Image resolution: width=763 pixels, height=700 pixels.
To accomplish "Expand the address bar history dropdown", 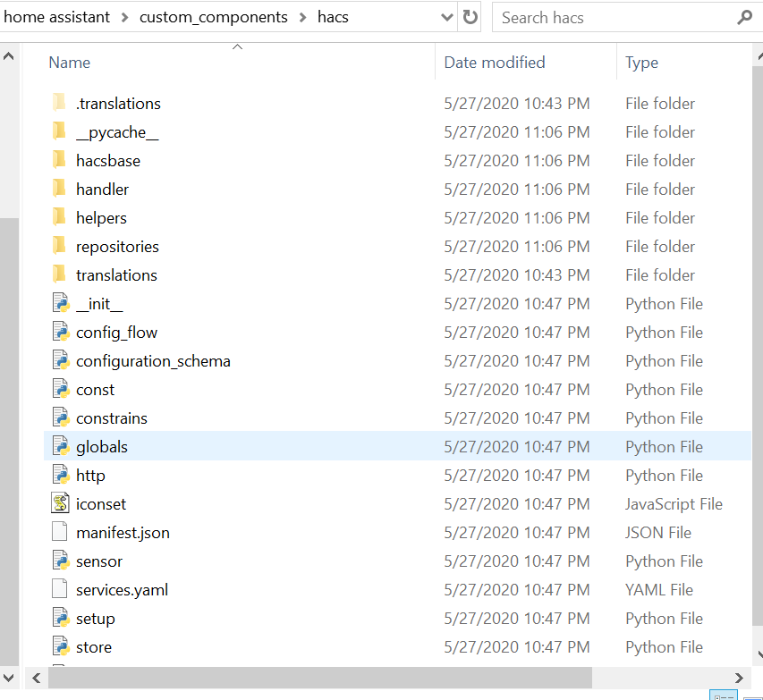I will [445, 16].
